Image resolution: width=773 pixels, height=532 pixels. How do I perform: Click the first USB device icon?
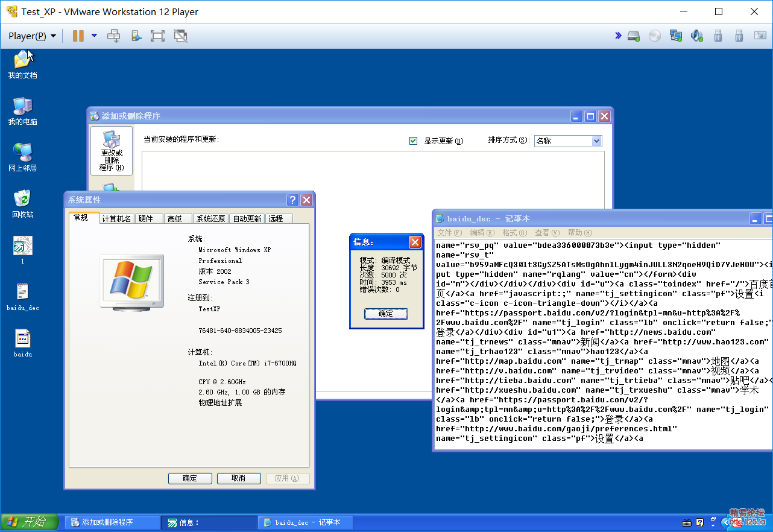point(718,36)
